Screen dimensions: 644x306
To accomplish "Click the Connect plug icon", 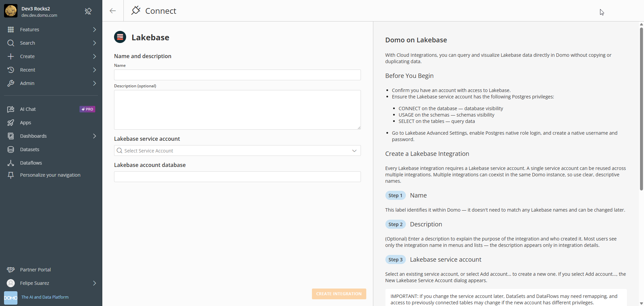I will (136, 10).
